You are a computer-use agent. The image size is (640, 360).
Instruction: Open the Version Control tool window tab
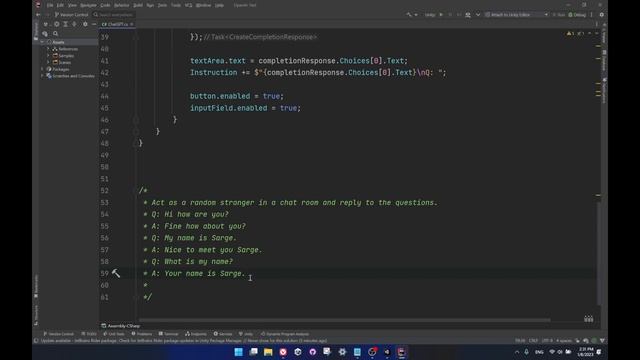[x=58, y=334]
